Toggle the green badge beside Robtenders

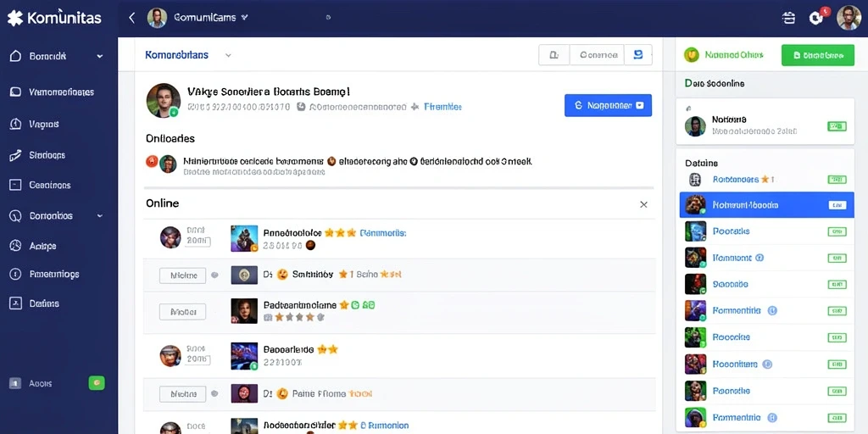point(837,180)
